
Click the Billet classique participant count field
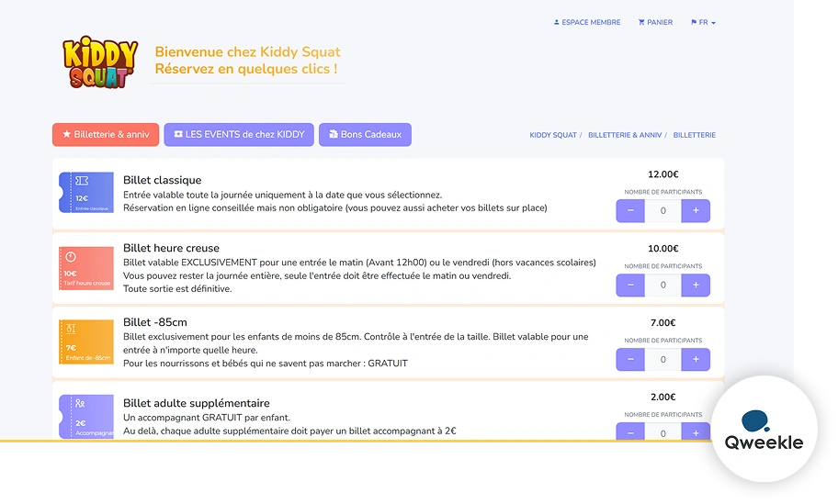663,211
